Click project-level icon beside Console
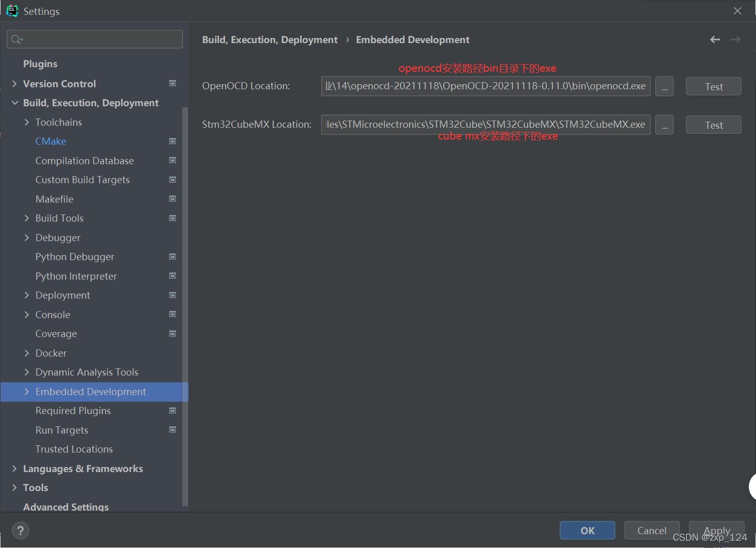 tap(173, 314)
